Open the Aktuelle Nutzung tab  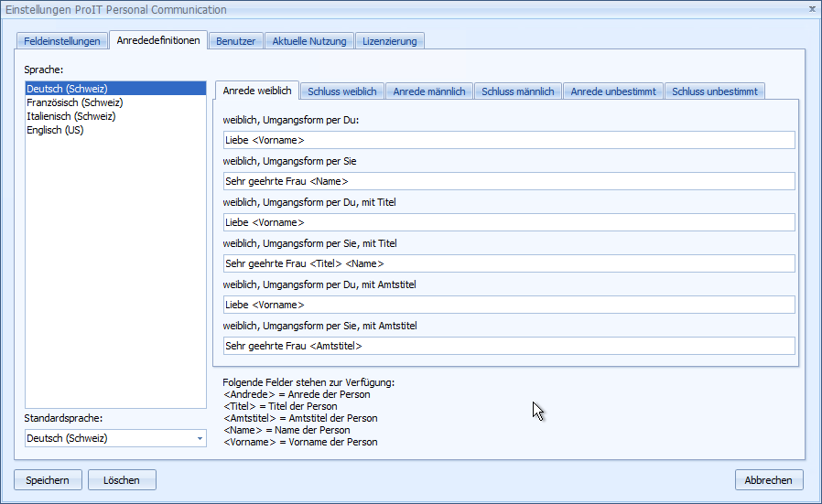pyautogui.click(x=309, y=41)
